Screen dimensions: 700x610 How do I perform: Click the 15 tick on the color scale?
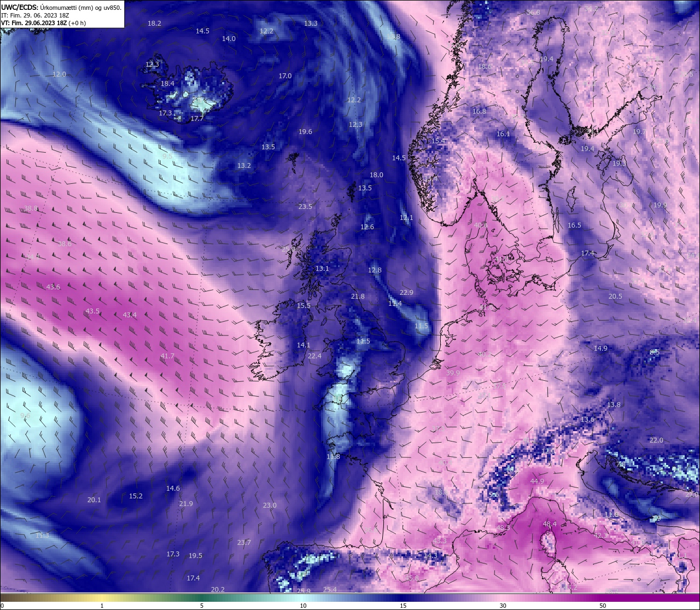click(403, 606)
